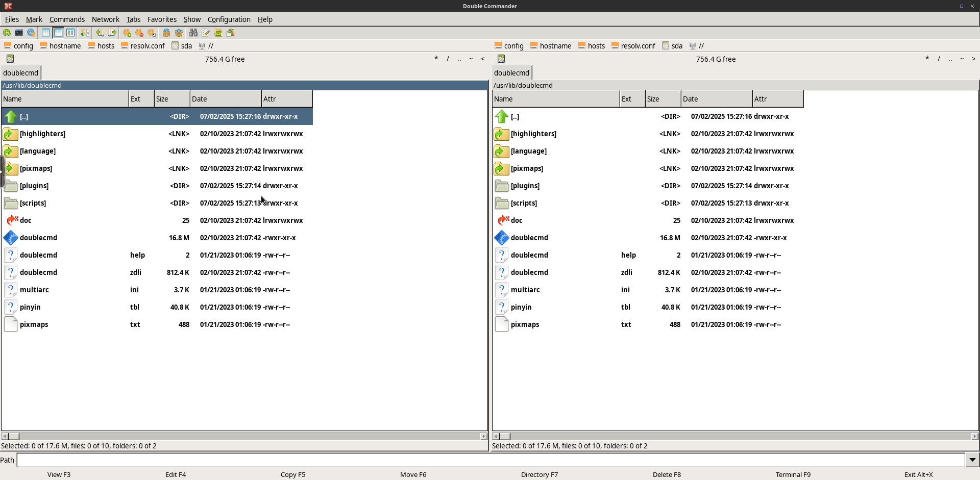The image size is (980, 480).
Task: Open the Show menu
Action: click(192, 19)
